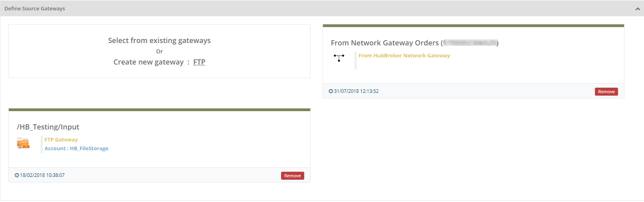The height and width of the screenshot is (202, 644).
Task: Click the orange FTP folder icon
Action: coord(23,143)
